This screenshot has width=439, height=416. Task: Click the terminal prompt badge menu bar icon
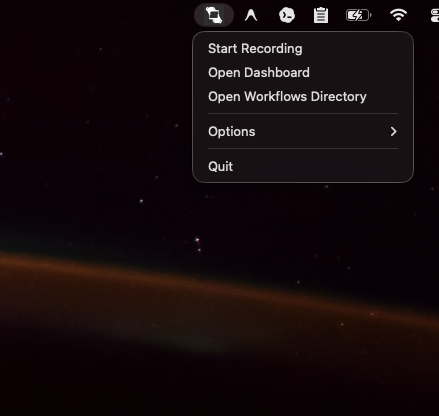pos(287,15)
